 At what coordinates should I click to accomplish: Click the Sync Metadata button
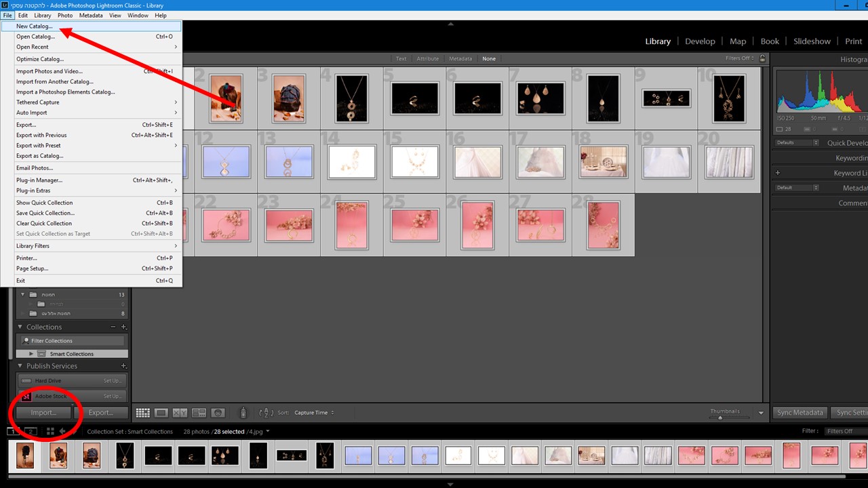(x=800, y=413)
